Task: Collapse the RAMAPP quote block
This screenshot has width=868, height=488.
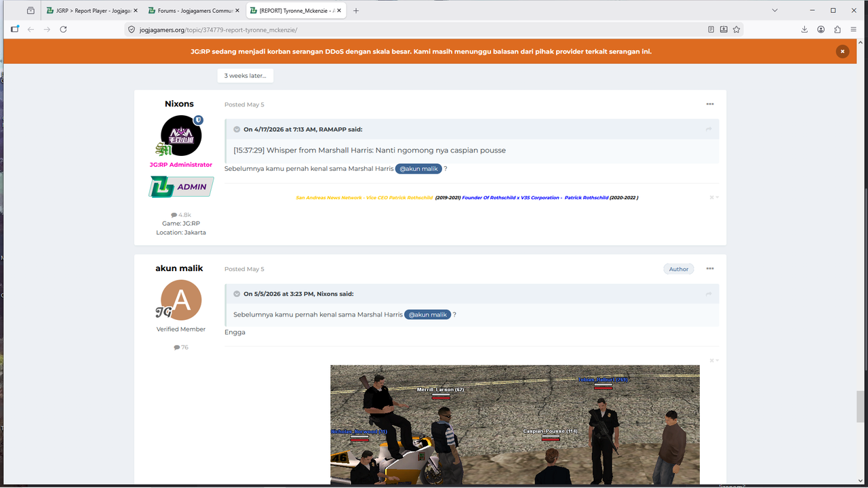Action: click(x=237, y=129)
